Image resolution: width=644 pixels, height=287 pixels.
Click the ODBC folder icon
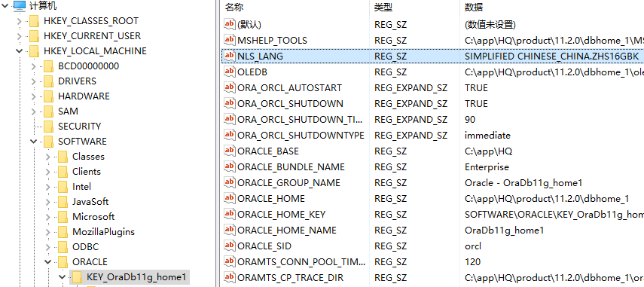pyautogui.click(x=63, y=247)
